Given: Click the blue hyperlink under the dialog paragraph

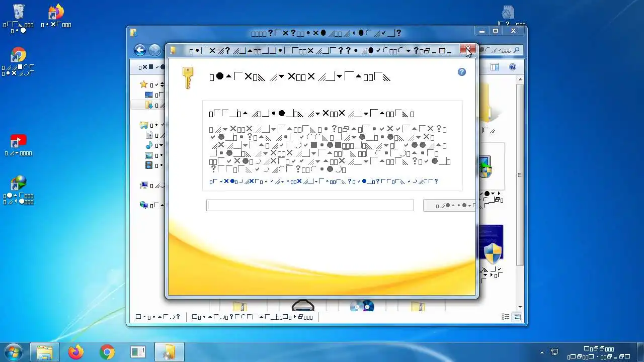Looking at the screenshot, I should pos(324,182).
